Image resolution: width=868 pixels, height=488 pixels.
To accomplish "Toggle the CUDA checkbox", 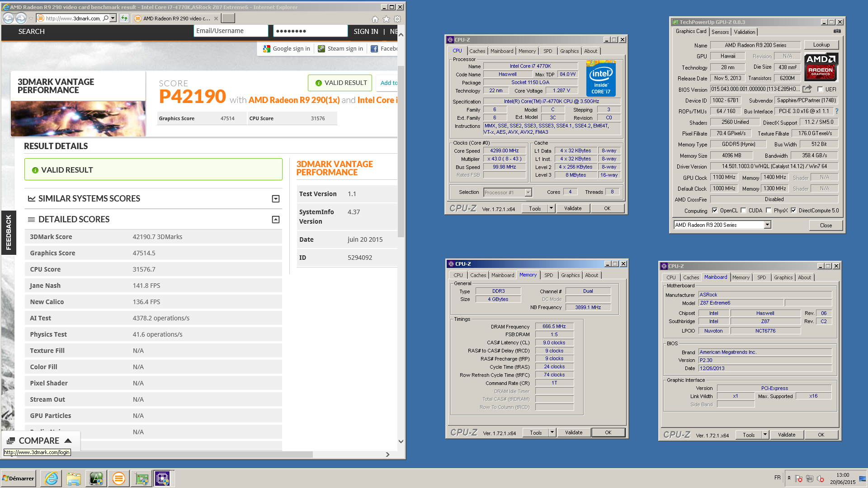I will (x=743, y=210).
